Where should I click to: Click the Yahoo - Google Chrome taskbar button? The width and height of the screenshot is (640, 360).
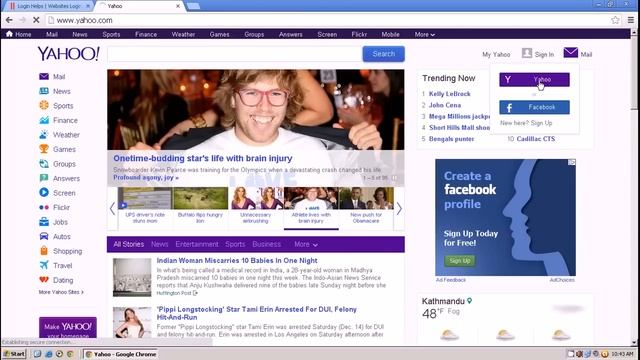tap(121, 354)
